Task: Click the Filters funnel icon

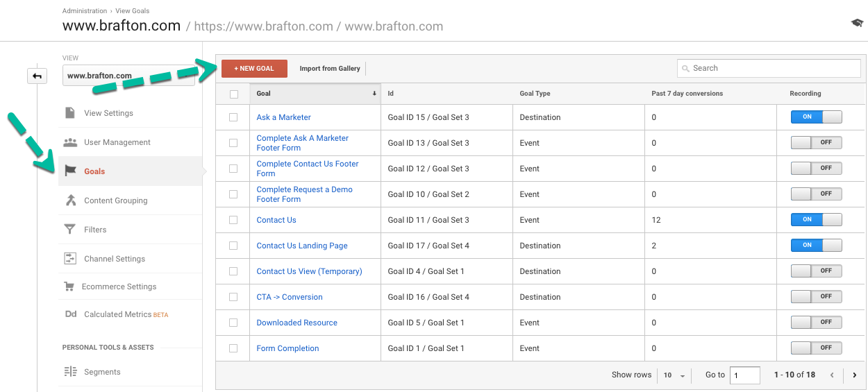Action: pyautogui.click(x=70, y=230)
